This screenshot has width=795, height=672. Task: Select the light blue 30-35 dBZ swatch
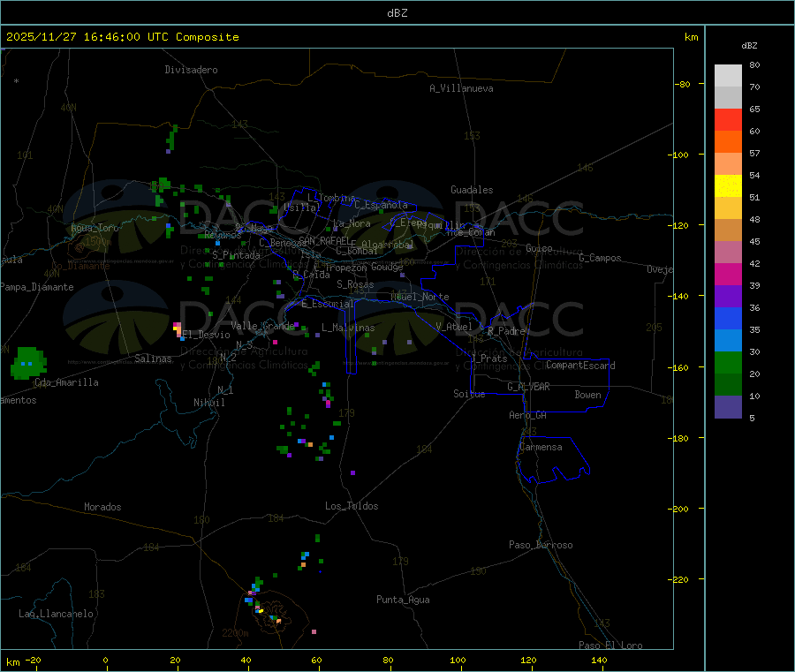728,341
